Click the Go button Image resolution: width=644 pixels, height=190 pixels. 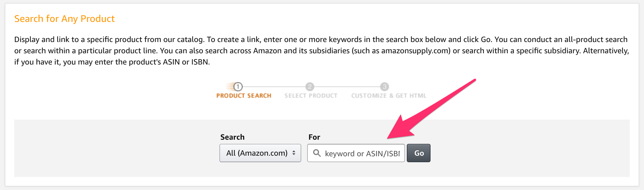419,153
